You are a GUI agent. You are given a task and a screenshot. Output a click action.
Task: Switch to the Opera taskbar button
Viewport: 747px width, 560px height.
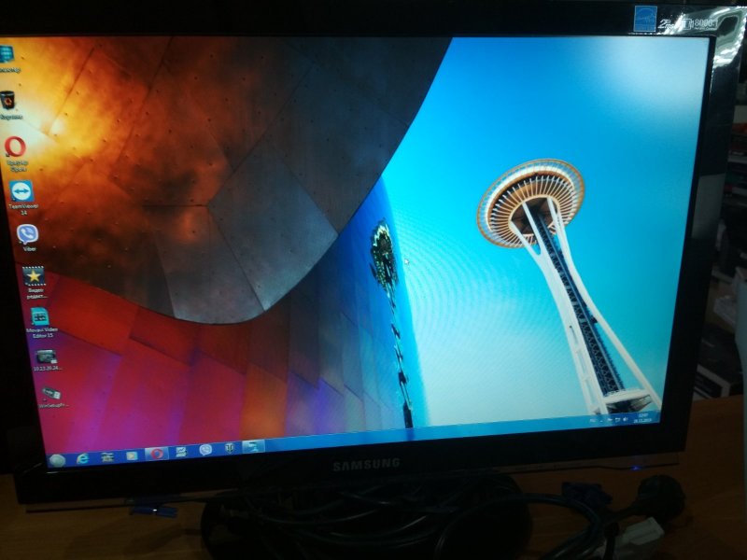[x=157, y=454]
